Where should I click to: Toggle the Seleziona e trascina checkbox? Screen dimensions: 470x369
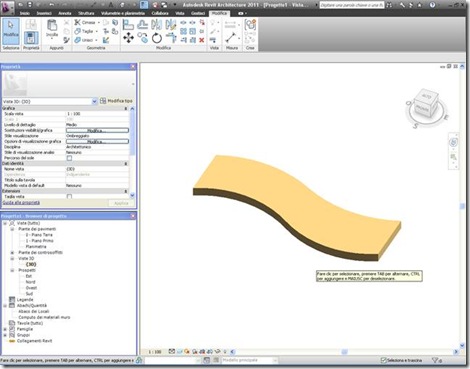pos(383,360)
